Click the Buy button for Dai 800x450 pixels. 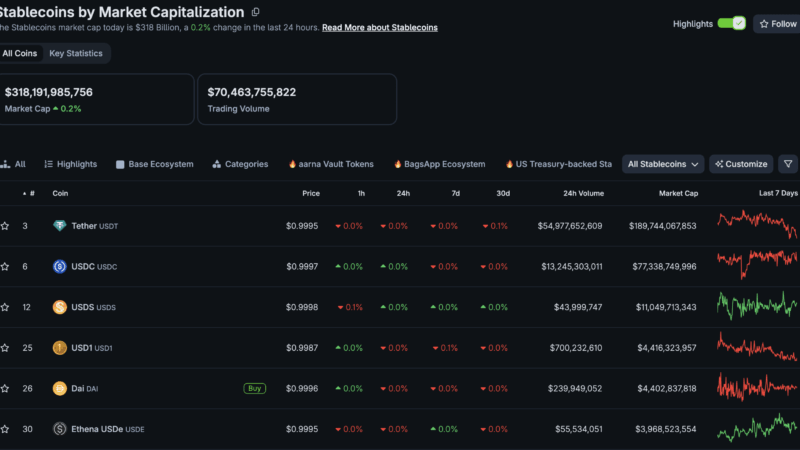pyautogui.click(x=255, y=388)
